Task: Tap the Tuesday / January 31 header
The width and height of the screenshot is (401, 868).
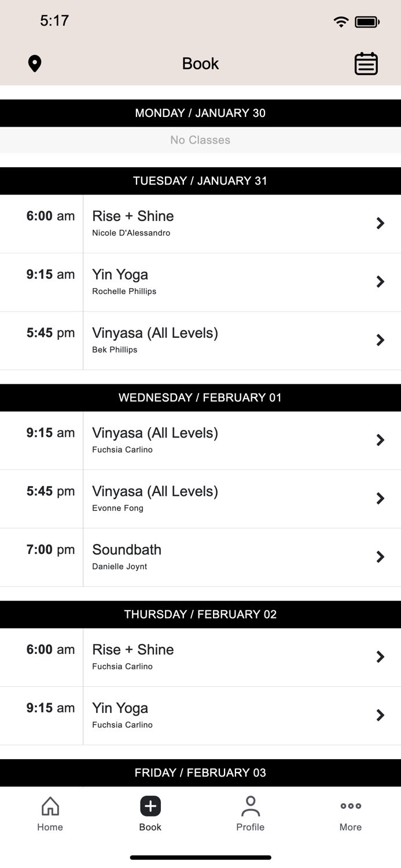Action: pos(200,181)
